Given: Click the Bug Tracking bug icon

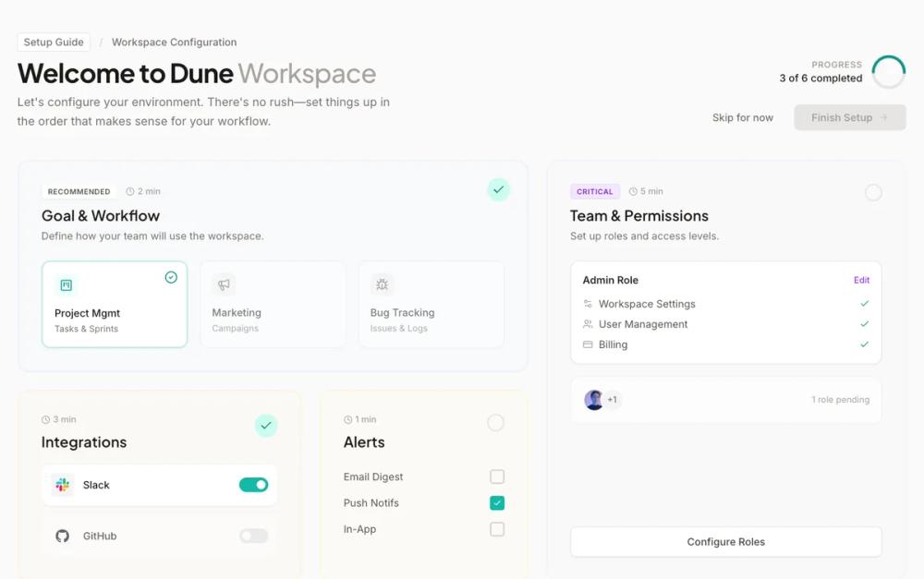Looking at the screenshot, I should (383, 284).
